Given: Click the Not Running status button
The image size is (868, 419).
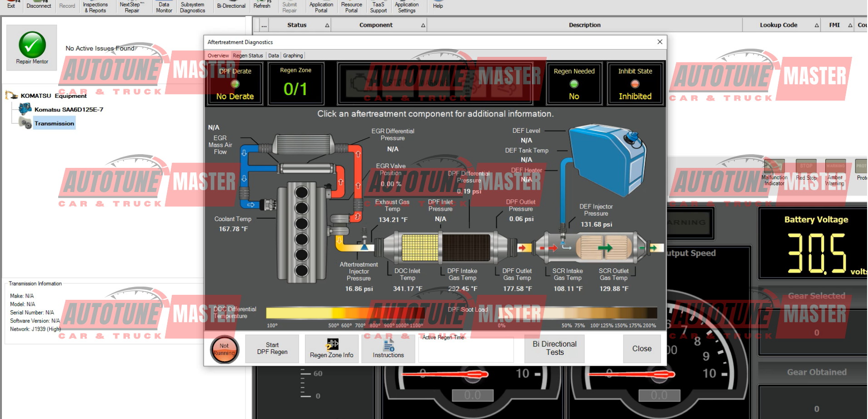Looking at the screenshot, I should click(x=224, y=349).
